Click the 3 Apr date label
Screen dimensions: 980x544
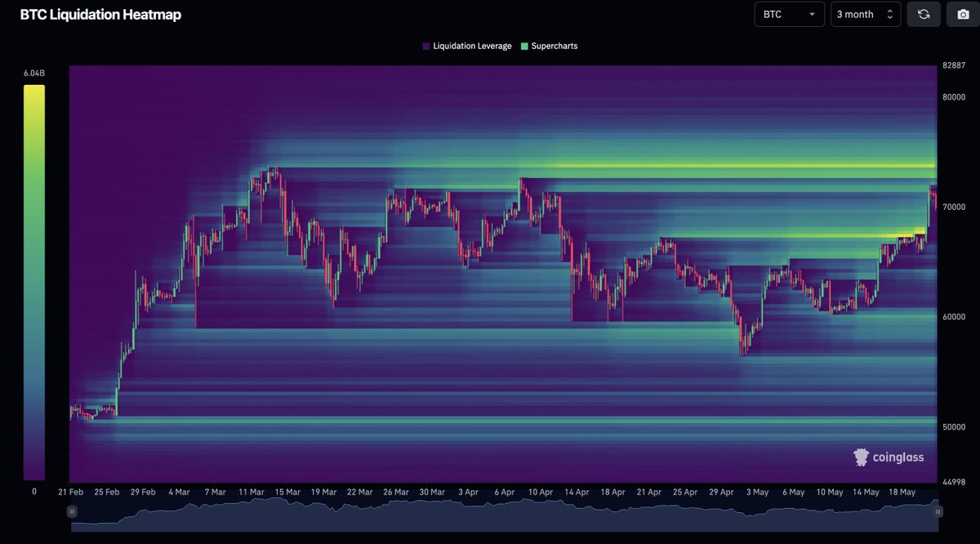(468, 493)
